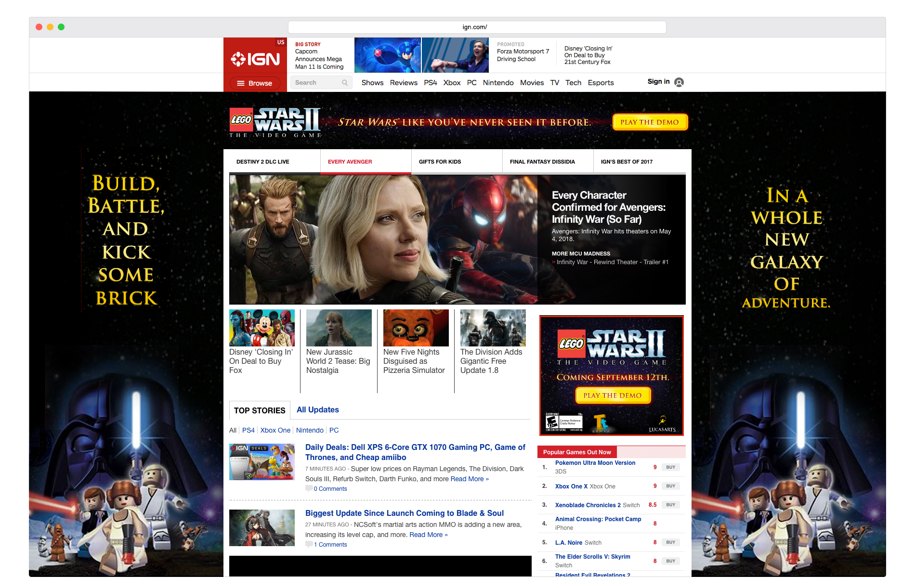Filter stories by PS4
This screenshot has width=915, height=588.
pyautogui.click(x=248, y=430)
